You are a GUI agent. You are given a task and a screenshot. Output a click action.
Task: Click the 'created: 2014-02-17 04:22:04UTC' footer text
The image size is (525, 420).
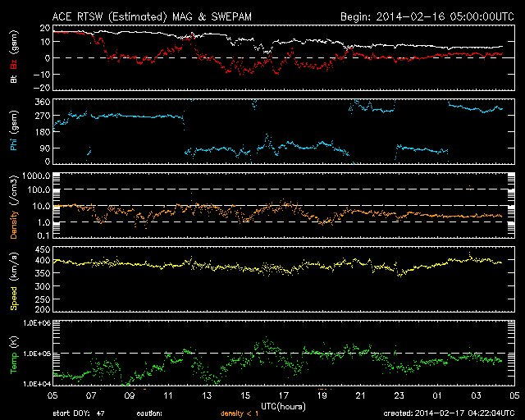pos(449,413)
